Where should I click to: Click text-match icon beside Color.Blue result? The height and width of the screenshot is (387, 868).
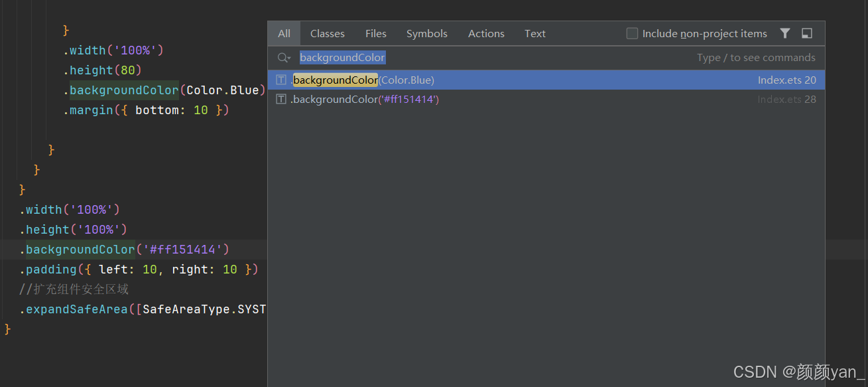281,80
